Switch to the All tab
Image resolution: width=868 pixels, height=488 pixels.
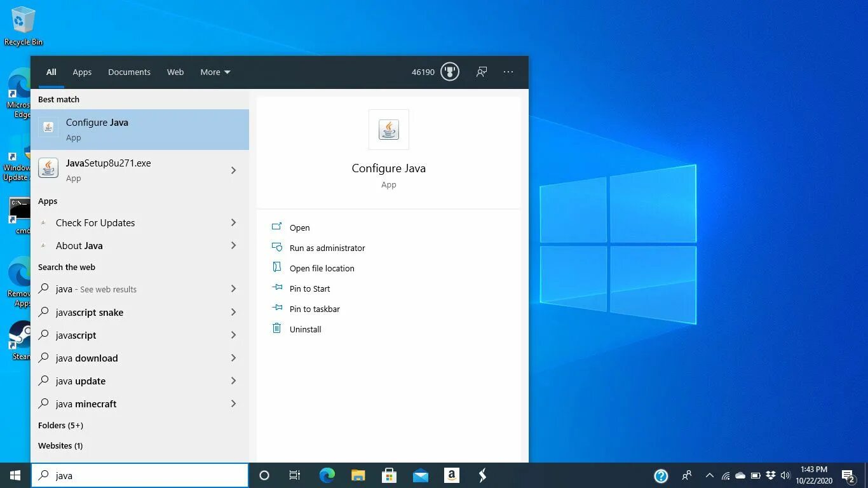coord(51,72)
